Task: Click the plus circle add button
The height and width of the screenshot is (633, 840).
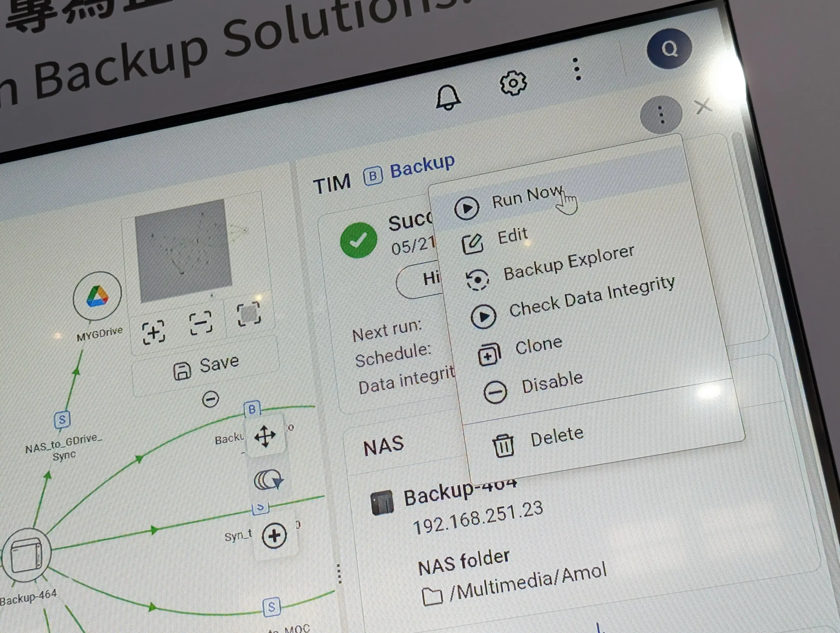Action: 274,536
